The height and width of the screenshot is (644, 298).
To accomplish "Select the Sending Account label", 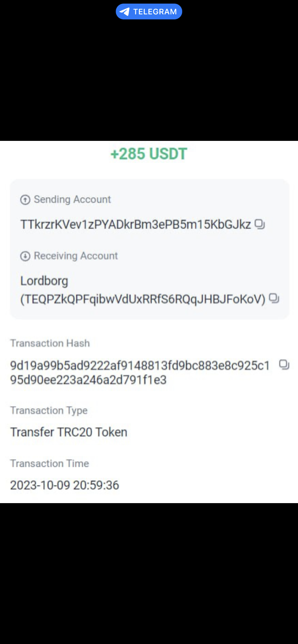I will tap(72, 199).
